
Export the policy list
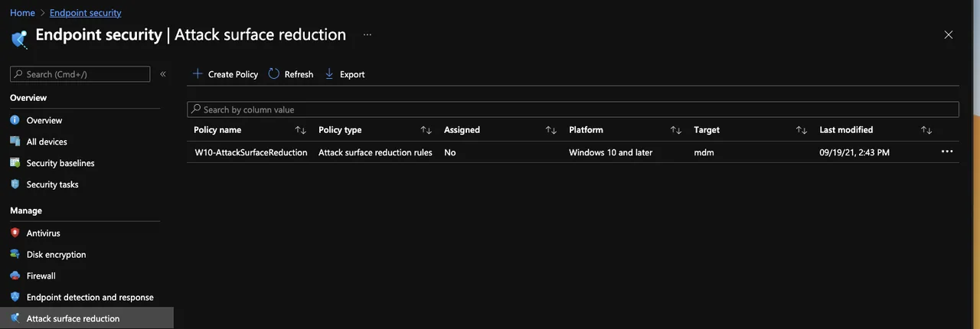[345, 74]
